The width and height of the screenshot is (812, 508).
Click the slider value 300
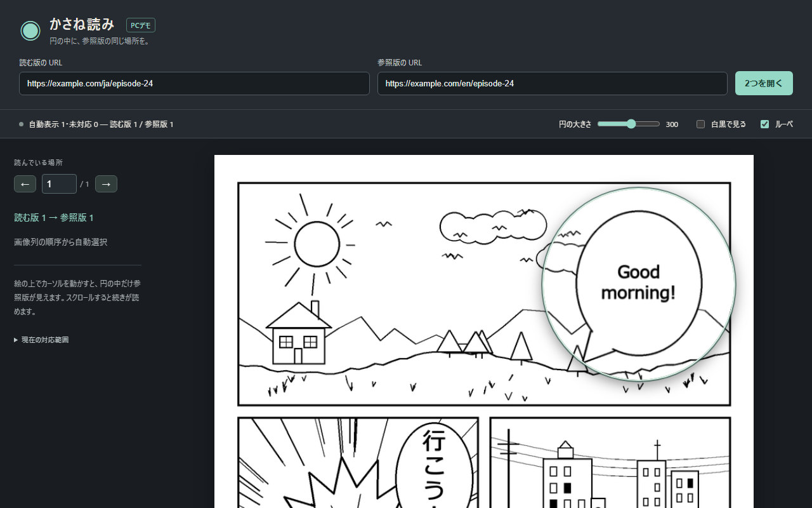coord(672,124)
